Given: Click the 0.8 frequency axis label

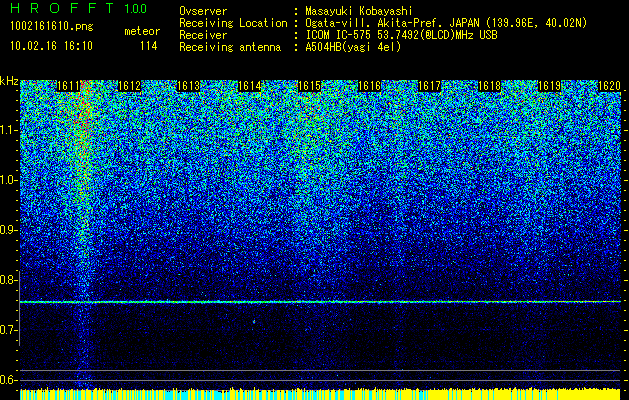Looking at the screenshot, I should (x=8, y=280).
